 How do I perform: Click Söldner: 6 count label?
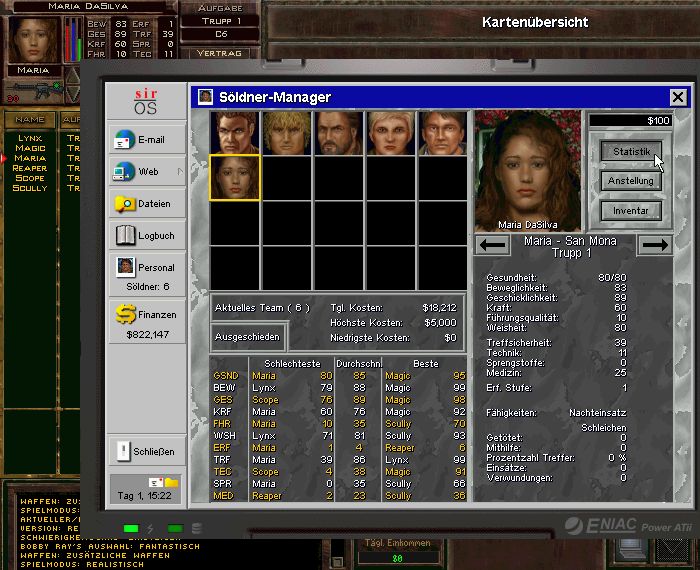coord(147,287)
